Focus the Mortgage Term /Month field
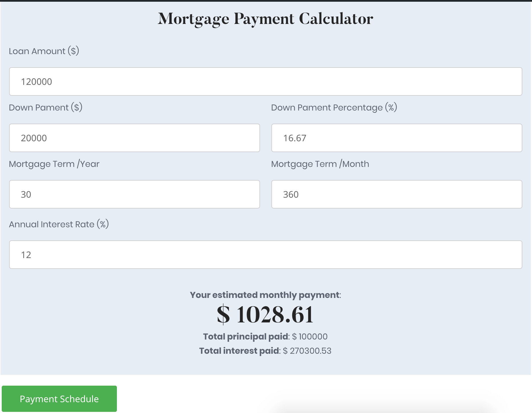532x413 pixels. coord(397,194)
